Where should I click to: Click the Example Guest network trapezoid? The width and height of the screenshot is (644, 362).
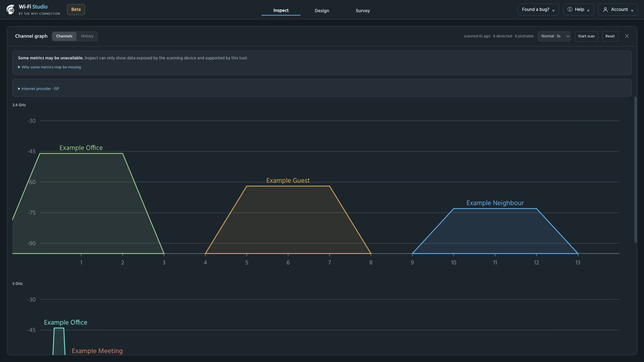coord(288,220)
